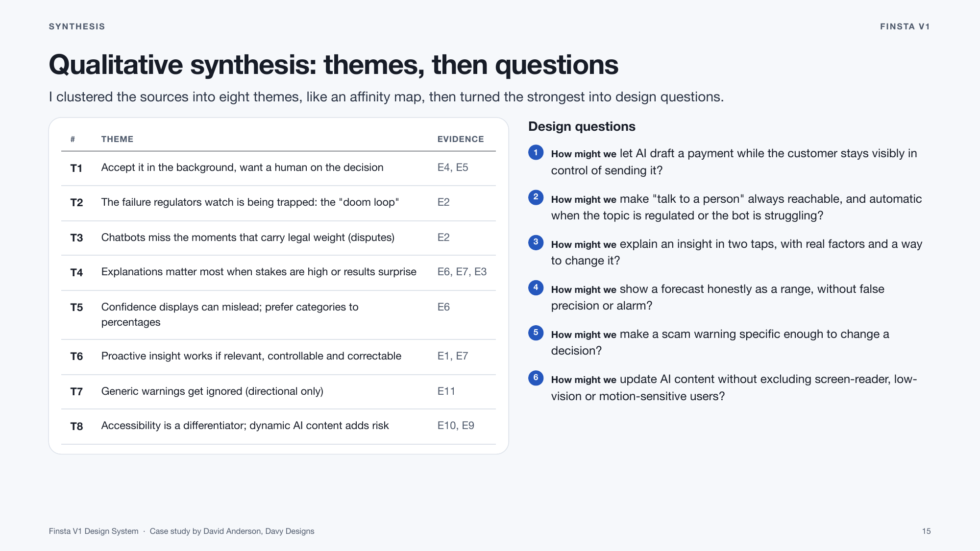This screenshot has width=980, height=551.
Task: Select the T5 confidence displays theme
Action: coord(230,314)
